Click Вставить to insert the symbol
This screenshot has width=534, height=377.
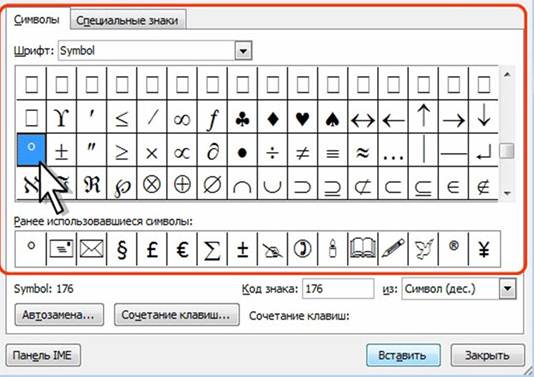[404, 355]
